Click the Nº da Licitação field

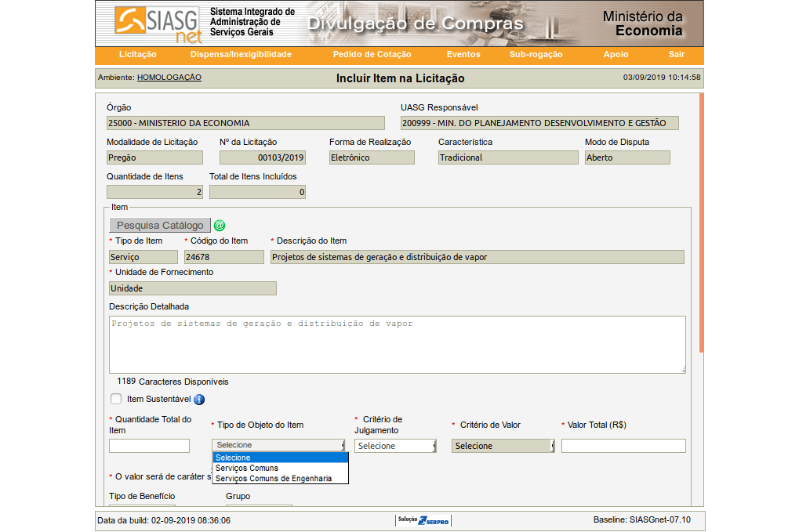pos(263,157)
